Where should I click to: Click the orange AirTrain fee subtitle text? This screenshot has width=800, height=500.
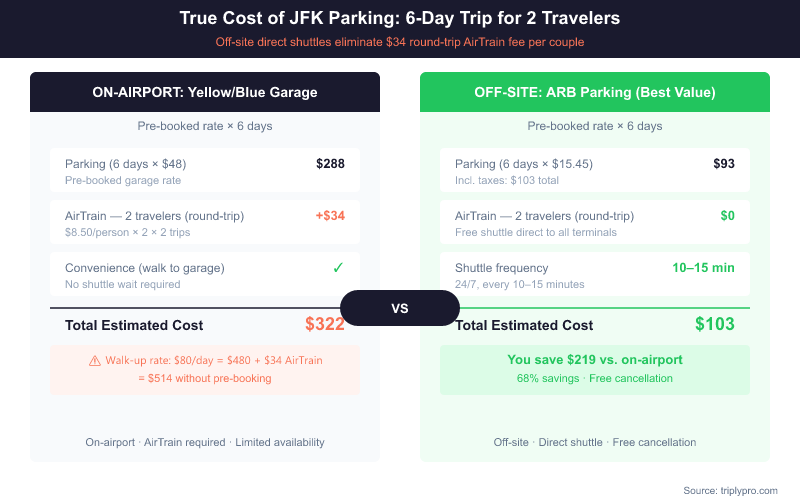pyautogui.click(x=400, y=42)
